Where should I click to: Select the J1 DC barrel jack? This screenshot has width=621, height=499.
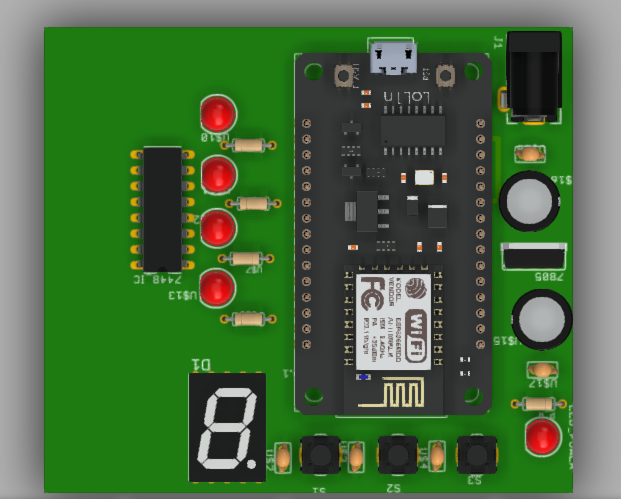click(534, 76)
